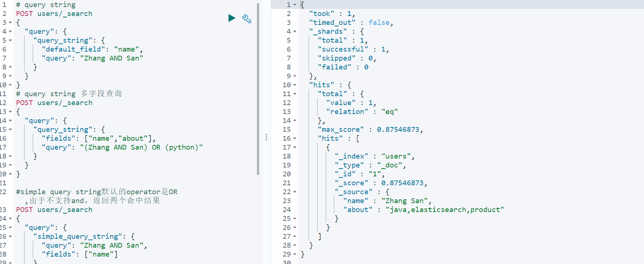
Task: Collapse the "total" object at response line 11
Action: [295, 94]
